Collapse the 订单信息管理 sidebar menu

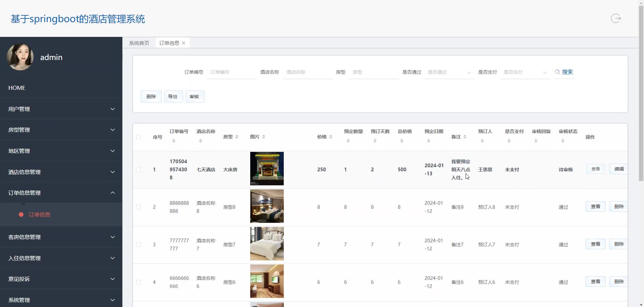coord(61,193)
